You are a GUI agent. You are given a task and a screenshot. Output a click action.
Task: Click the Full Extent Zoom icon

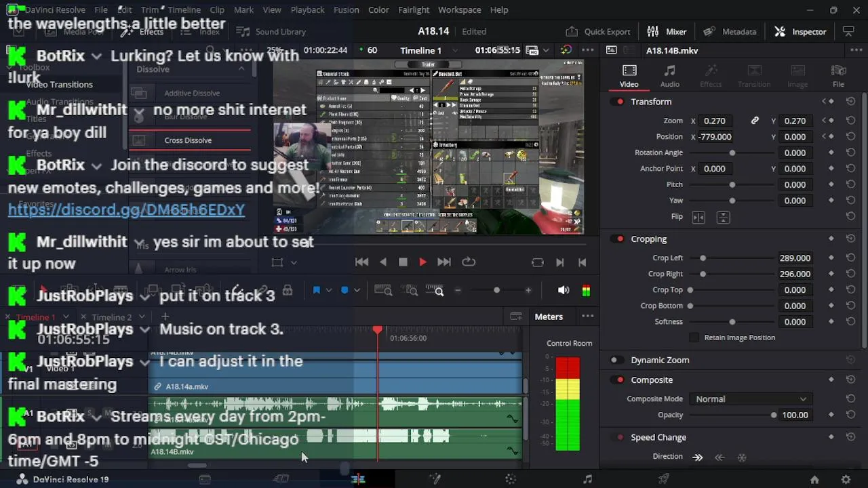383,290
